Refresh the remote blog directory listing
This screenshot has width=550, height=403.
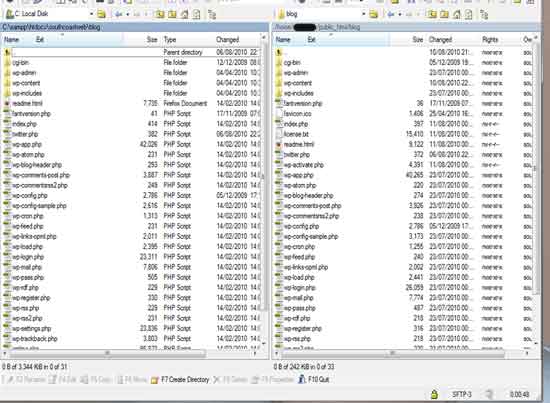tap(469, 14)
